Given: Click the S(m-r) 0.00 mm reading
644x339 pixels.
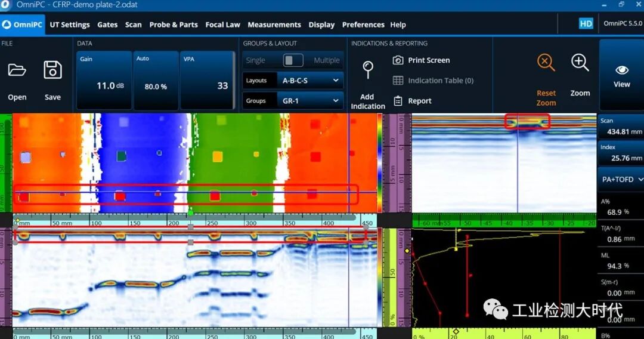Looking at the screenshot, I should [621, 288].
